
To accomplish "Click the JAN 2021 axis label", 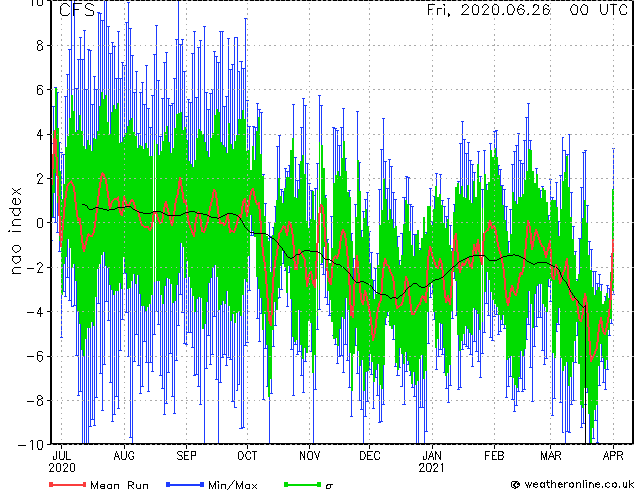I will pos(431,462).
